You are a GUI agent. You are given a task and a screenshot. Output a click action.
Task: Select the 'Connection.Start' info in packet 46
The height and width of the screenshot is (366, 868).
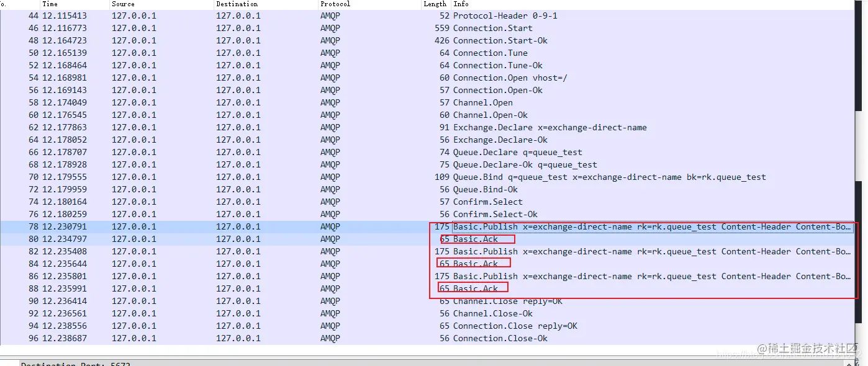pyautogui.click(x=493, y=28)
